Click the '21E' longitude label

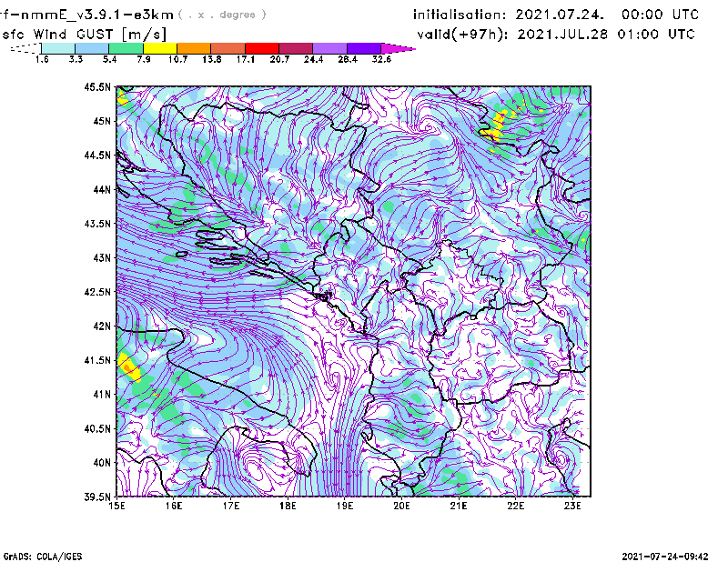coord(459,506)
